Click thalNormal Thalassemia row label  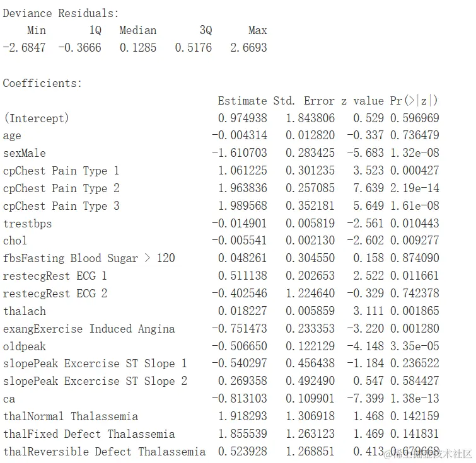point(71,416)
